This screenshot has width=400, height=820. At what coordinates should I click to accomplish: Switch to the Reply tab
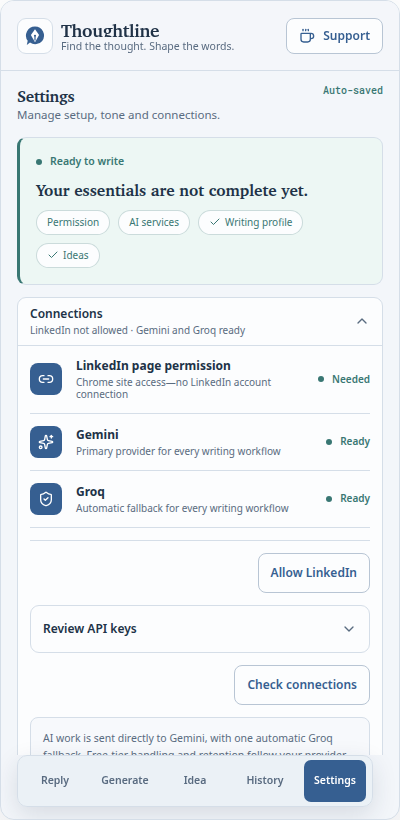click(x=55, y=781)
